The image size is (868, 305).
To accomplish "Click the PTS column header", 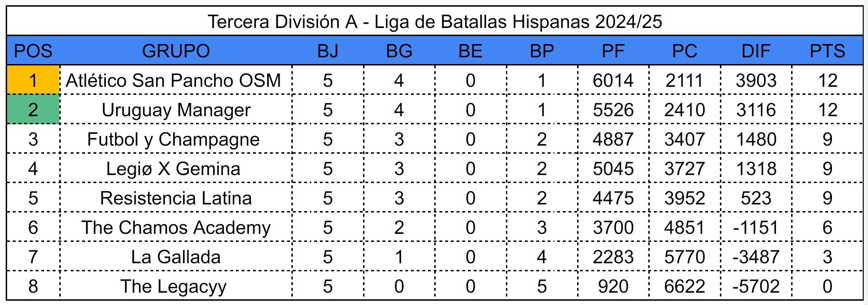I will pyautogui.click(x=827, y=51).
